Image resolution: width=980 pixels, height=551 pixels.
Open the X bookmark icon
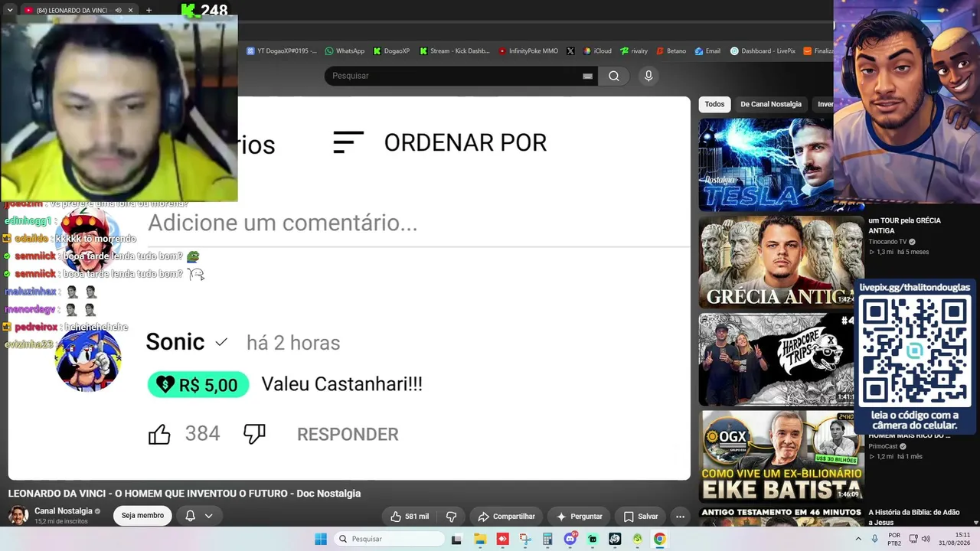(570, 51)
